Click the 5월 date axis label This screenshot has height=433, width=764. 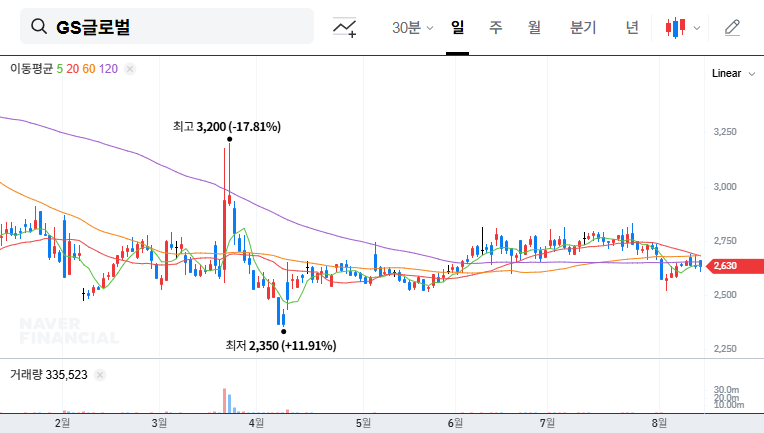point(363,423)
